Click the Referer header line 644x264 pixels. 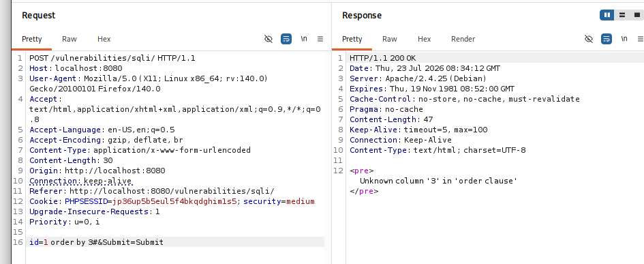tap(151, 191)
